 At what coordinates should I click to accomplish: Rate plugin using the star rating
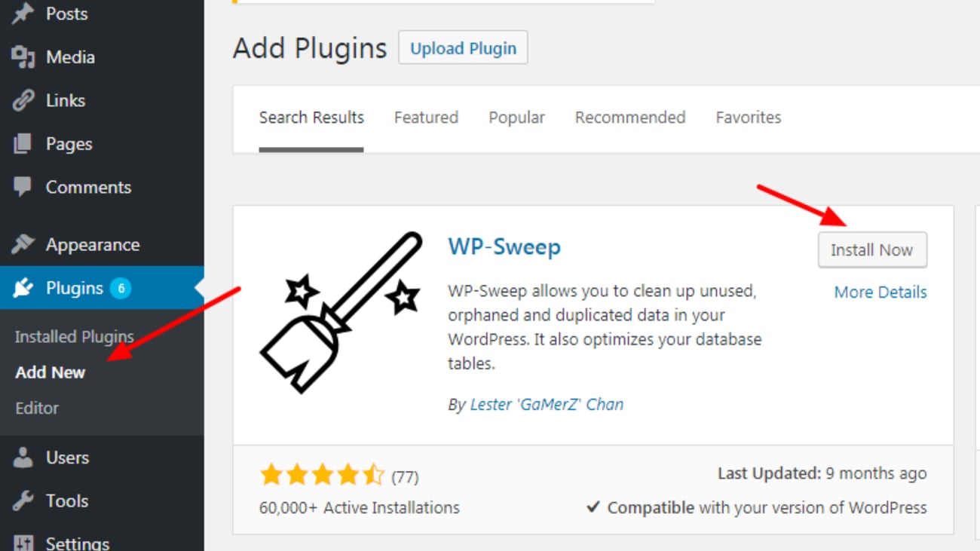coord(322,475)
